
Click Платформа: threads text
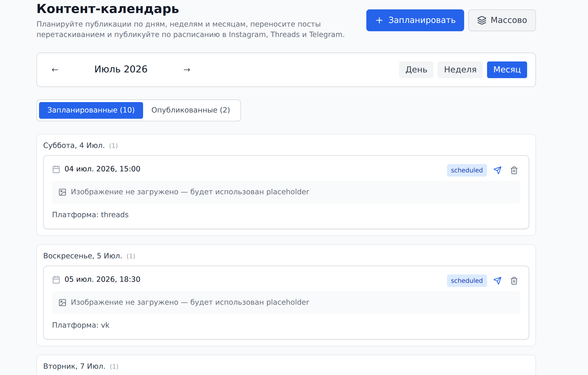tap(90, 215)
